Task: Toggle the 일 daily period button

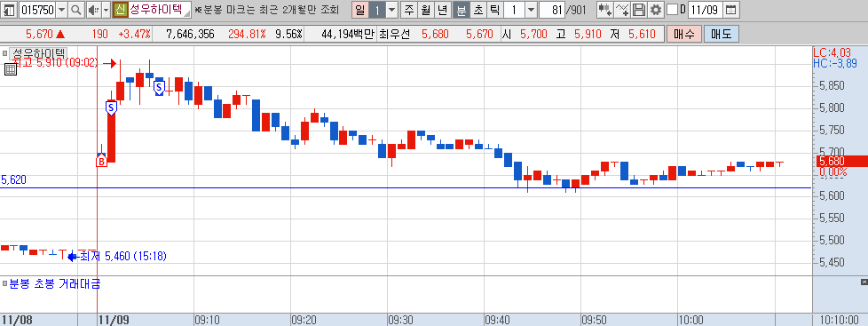Action: click(x=359, y=10)
